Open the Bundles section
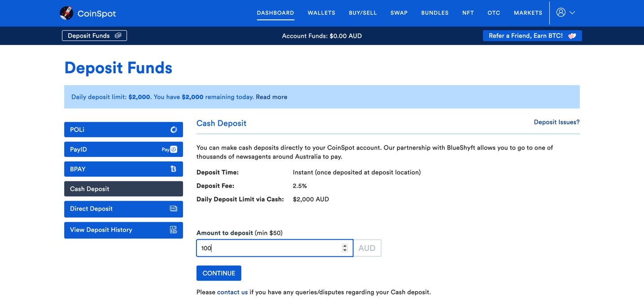 point(435,13)
